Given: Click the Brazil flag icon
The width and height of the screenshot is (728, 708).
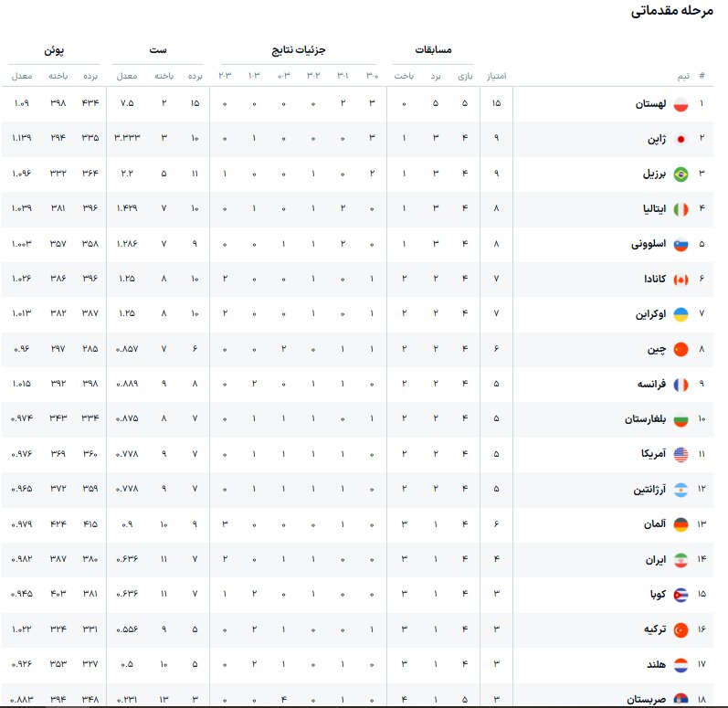Looking at the screenshot, I should (x=681, y=174).
